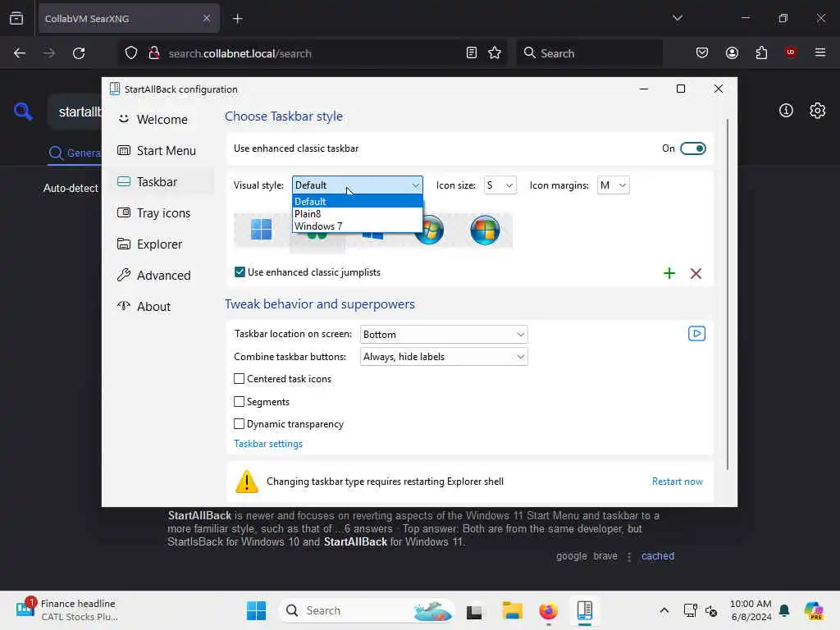
Task: Open Taskbar location on screen dropdown
Action: click(x=444, y=335)
